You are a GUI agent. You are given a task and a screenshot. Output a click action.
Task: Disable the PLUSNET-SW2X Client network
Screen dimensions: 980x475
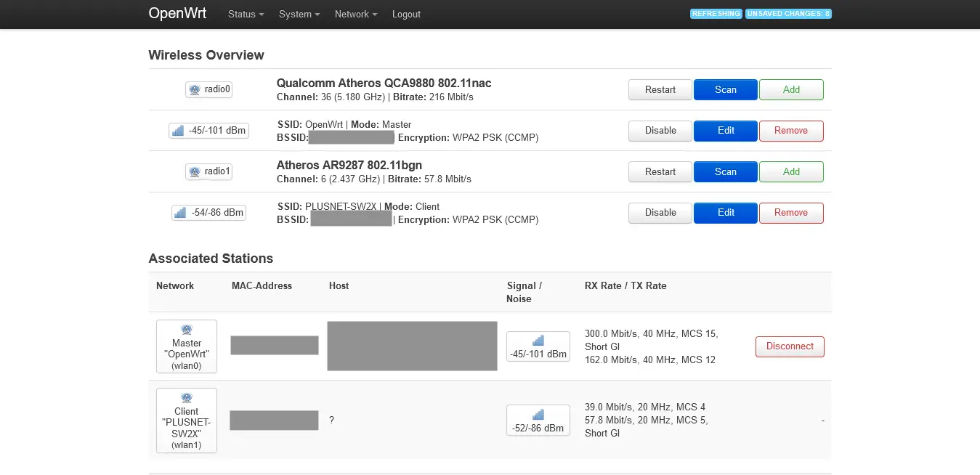(x=660, y=213)
